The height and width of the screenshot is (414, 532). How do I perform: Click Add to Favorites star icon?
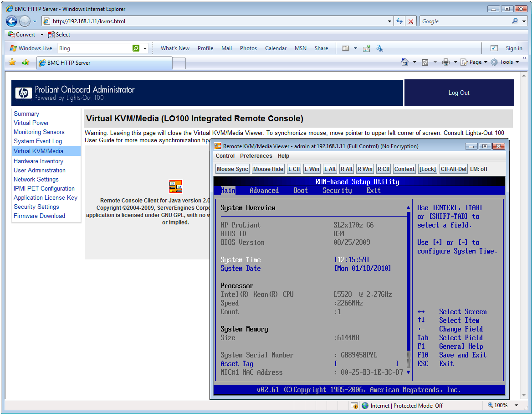point(26,62)
